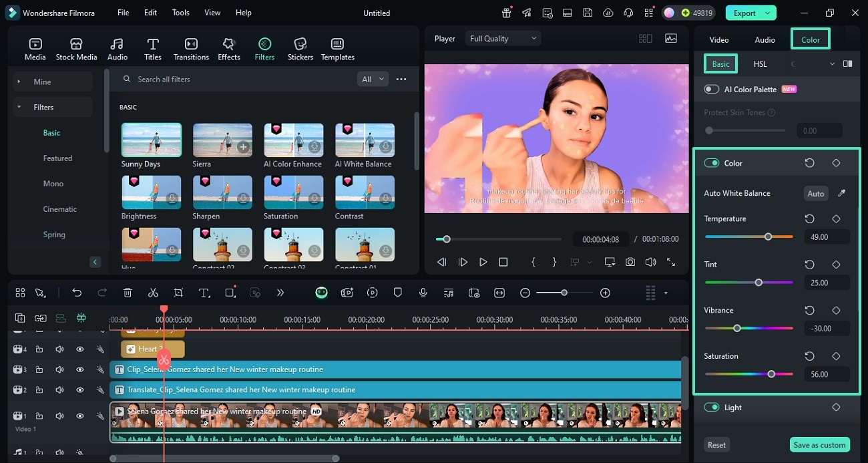This screenshot has width=868, height=463.
Task: Open the Full Quality dropdown
Action: 503,39
